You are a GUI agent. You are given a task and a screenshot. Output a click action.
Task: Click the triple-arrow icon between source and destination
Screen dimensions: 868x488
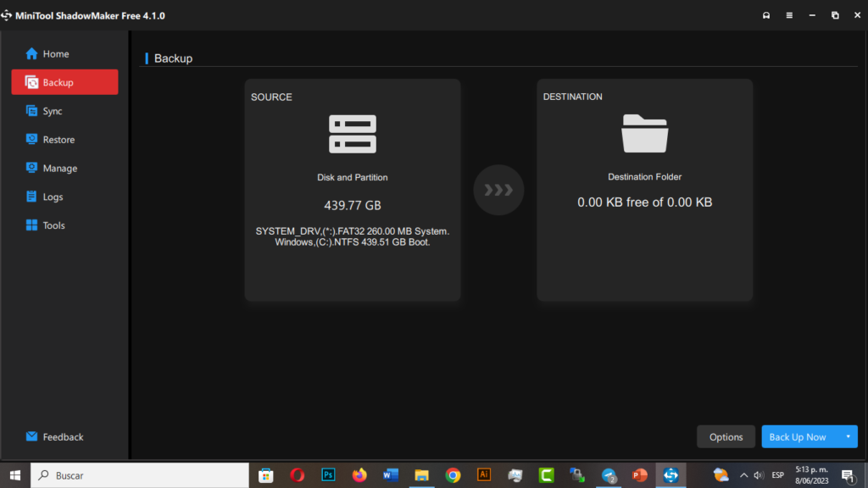coord(498,190)
